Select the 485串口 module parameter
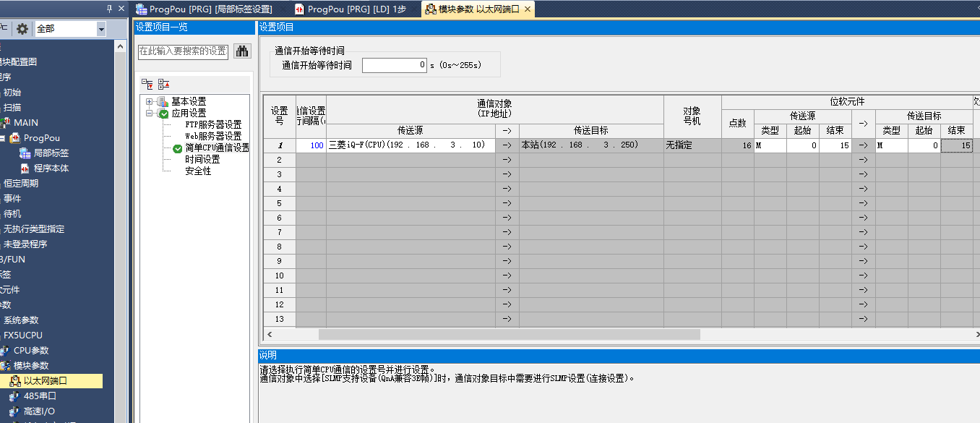980x423 pixels. pos(40,396)
